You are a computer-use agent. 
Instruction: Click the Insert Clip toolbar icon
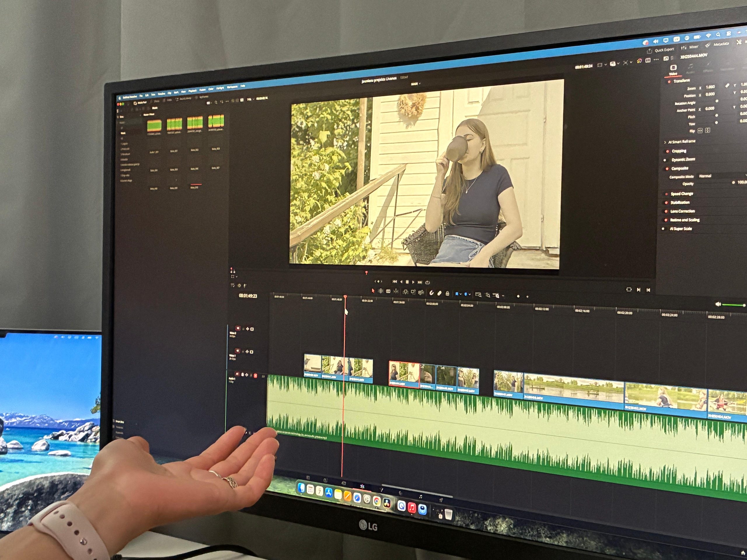406,292
